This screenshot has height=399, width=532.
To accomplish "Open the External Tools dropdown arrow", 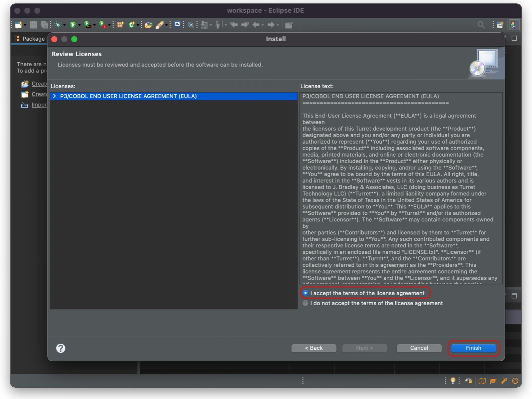I will tap(109, 25).
